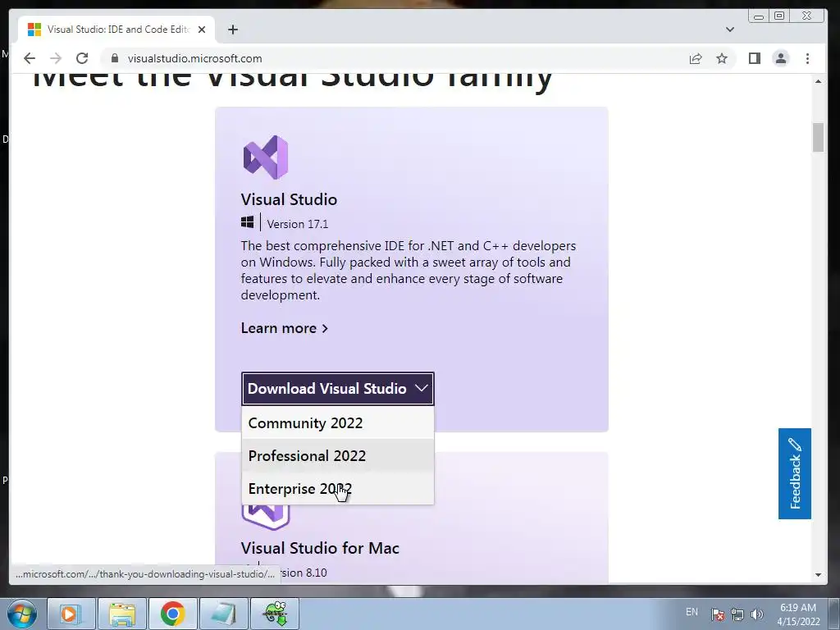Click the scrollbar down arrow
The height and width of the screenshot is (630, 840).
pyautogui.click(x=818, y=575)
